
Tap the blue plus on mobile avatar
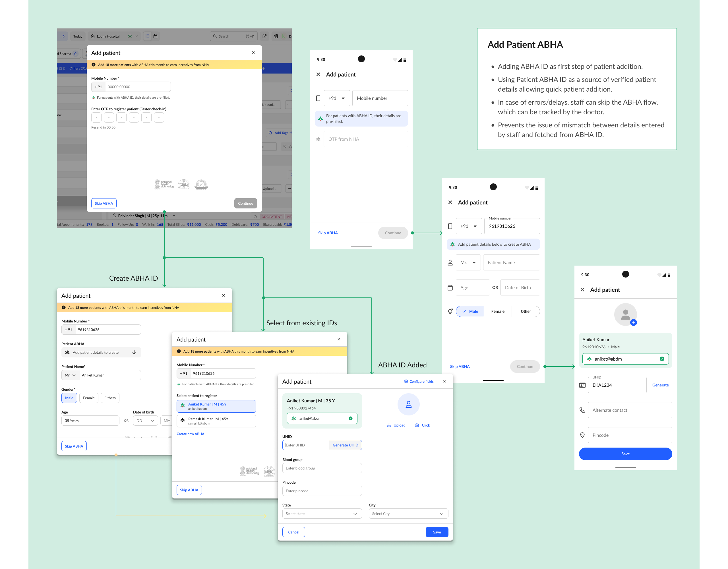tap(634, 322)
